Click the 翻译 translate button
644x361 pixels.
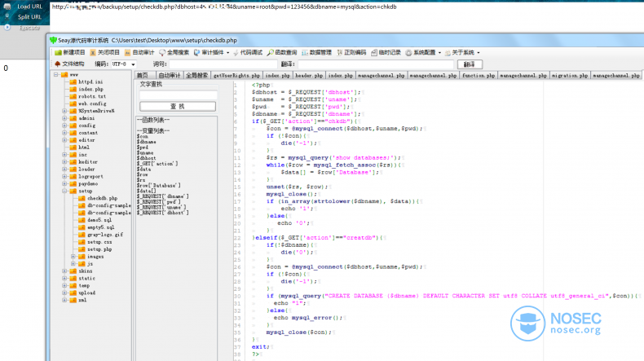click(470, 64)
